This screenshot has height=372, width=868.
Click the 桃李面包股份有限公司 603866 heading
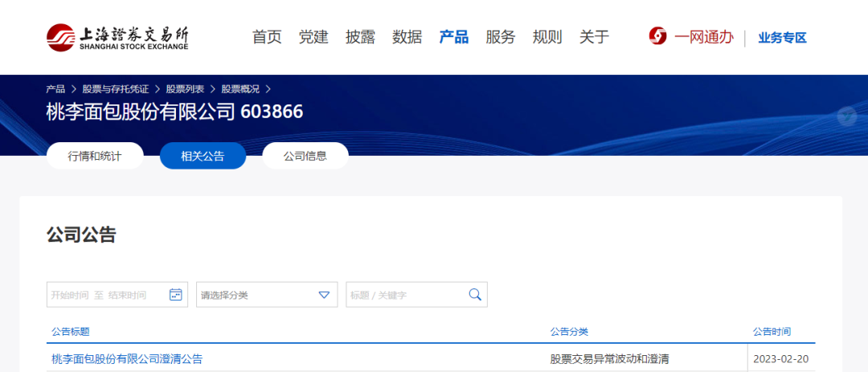pos(175,112)
